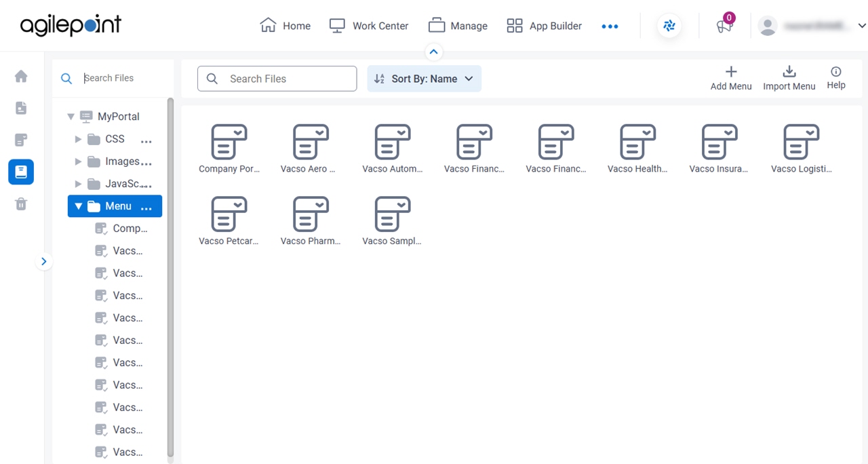The height and width of the screenshot is (464, 868).
Task: Open the Vacso Pharm... menu icon
Action: point(311,214)
